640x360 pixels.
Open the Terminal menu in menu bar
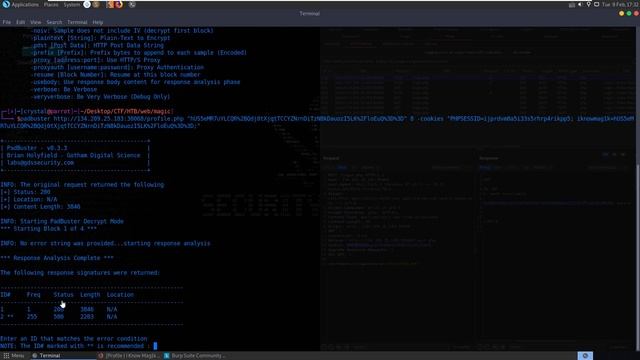pos(77,22)
